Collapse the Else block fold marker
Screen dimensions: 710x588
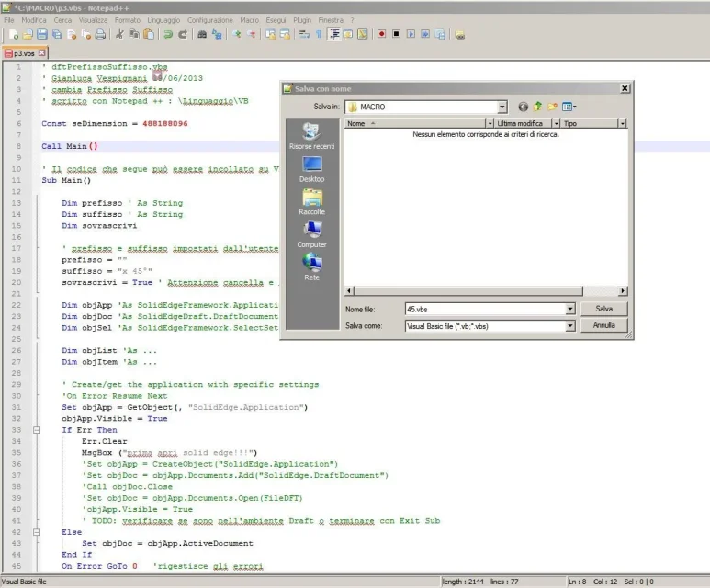[x=37, y=532]
